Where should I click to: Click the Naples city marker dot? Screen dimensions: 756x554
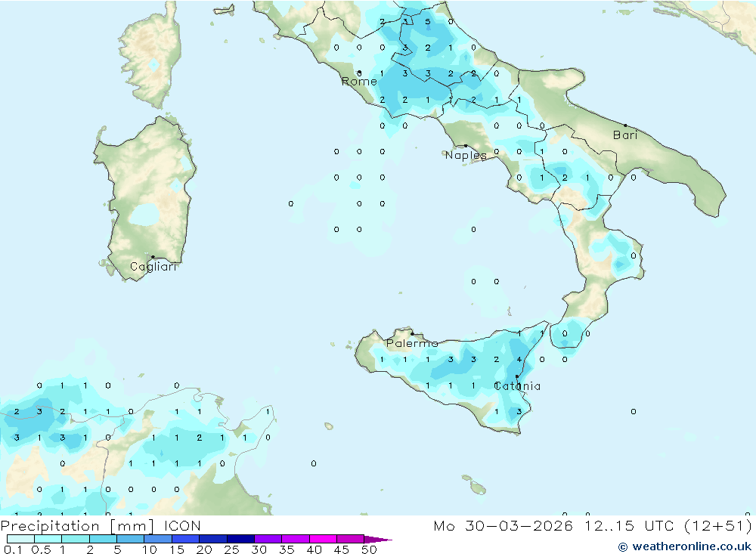[466, 146]
